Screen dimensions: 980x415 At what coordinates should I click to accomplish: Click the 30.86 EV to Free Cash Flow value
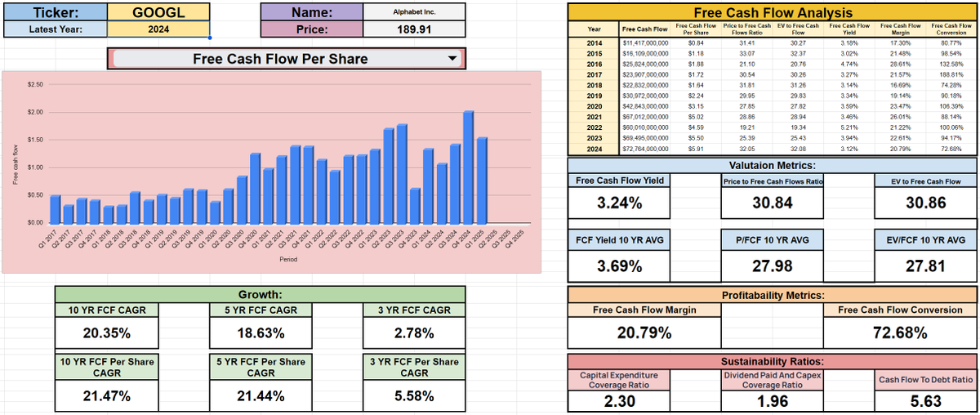tap(925, 203)
